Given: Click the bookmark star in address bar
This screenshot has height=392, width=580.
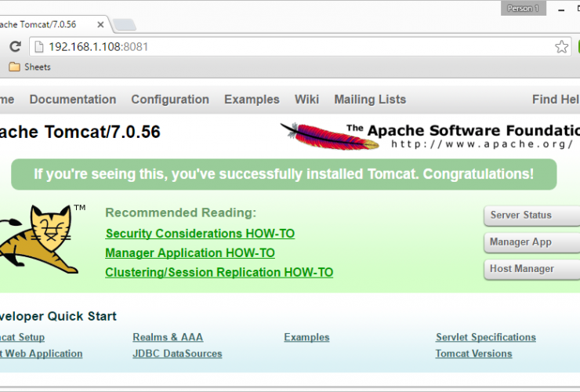Looking at the screenshot, I should click(561, 47).
